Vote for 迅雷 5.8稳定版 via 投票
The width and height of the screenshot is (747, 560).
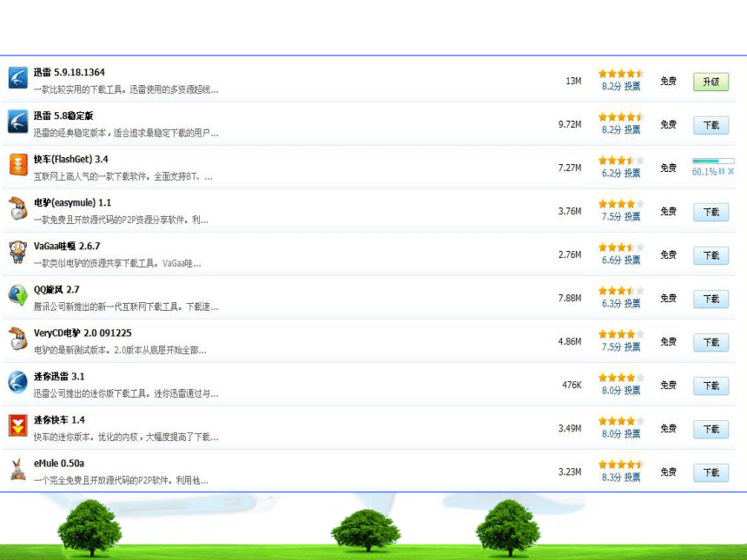pyautogui.click(x=632, y=129)
